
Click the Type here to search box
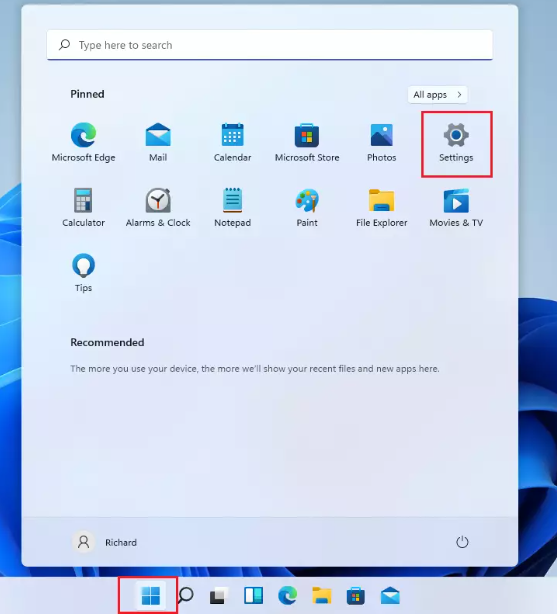pos(269,45)
